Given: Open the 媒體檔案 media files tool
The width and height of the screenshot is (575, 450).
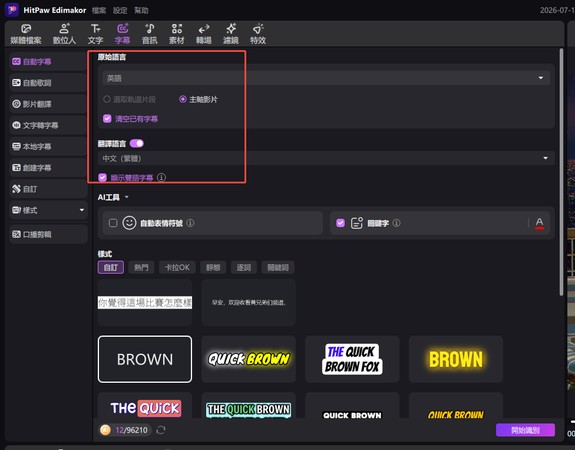Looking at the screenshot, I should 26,34.
